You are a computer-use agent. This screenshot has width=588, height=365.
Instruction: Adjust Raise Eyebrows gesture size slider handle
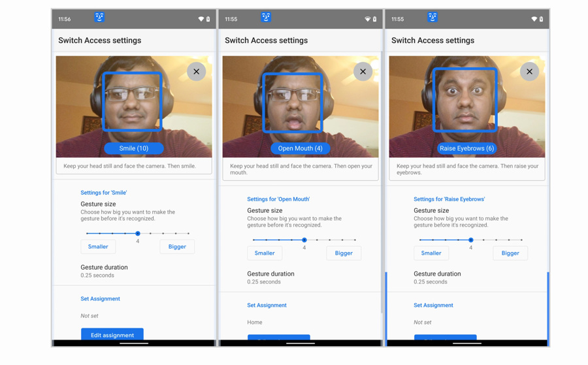(x=470, y=240)
